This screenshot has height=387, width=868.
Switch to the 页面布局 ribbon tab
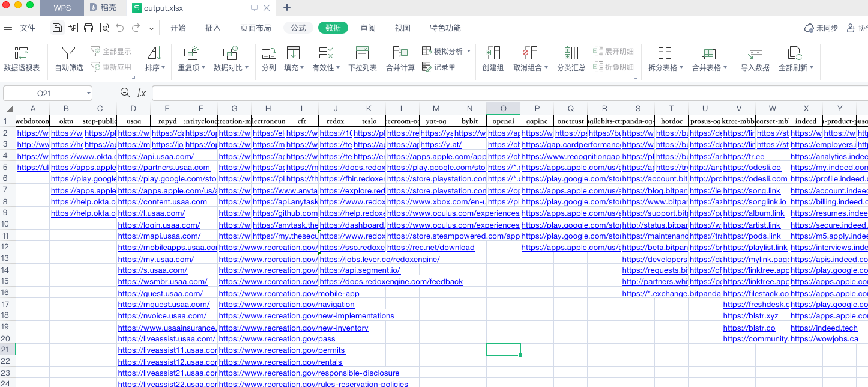pyautogui.click(x=255, y=28)
